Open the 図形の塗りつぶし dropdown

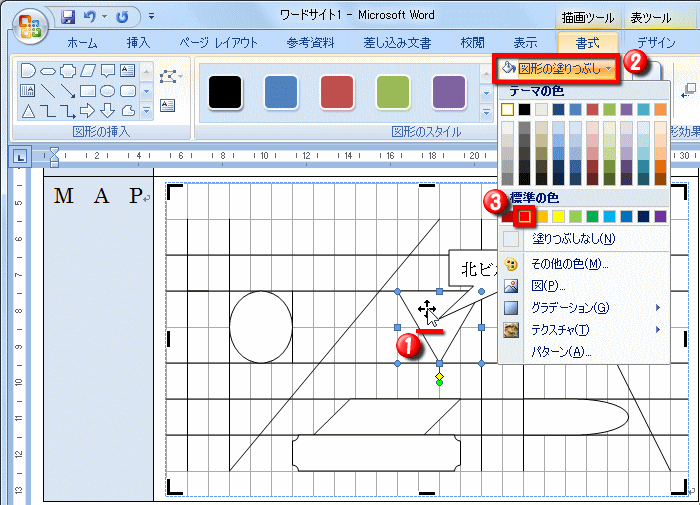(556, 68)
